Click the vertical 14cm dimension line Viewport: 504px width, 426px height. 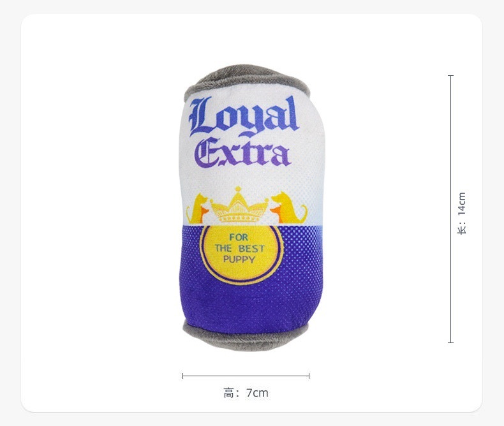450,209
